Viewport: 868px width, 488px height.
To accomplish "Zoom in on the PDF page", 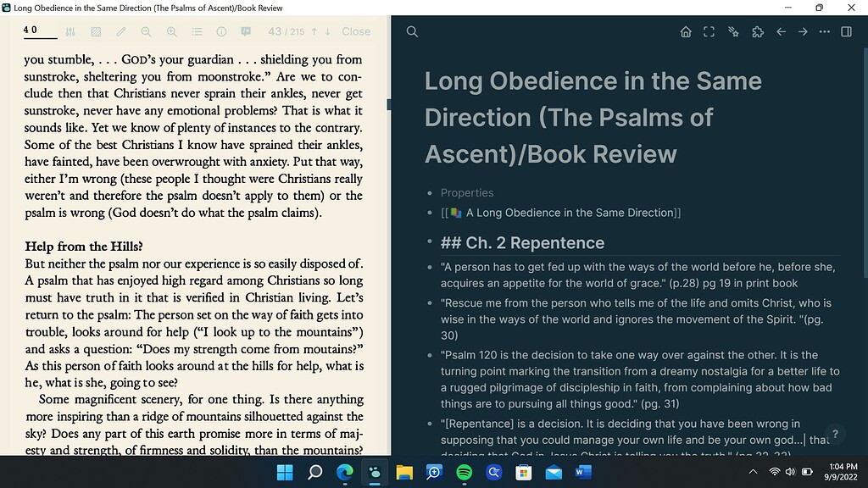I will 171,31.
